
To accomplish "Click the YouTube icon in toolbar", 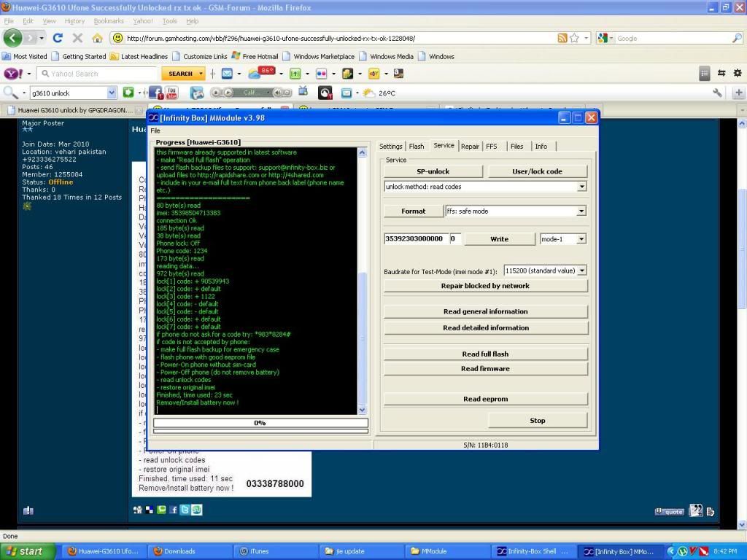I will coord(171,93).
